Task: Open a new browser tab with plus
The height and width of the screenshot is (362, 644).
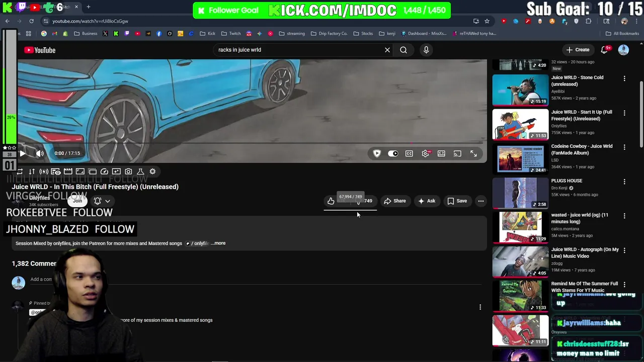Action: point(88,7)
